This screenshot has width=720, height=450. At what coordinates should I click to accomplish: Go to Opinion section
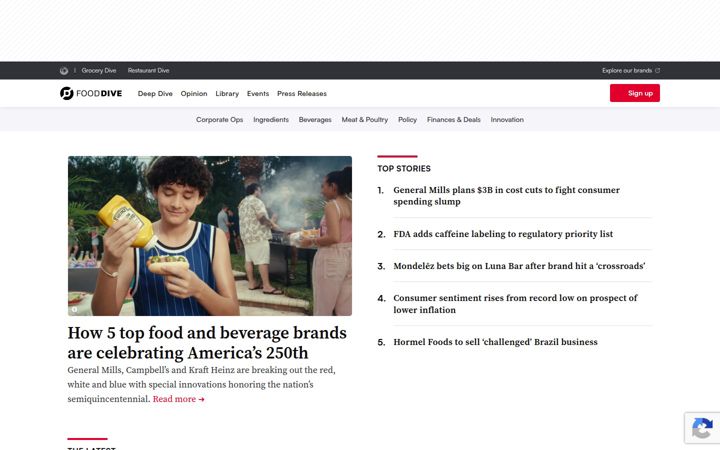tap(194, 94)
